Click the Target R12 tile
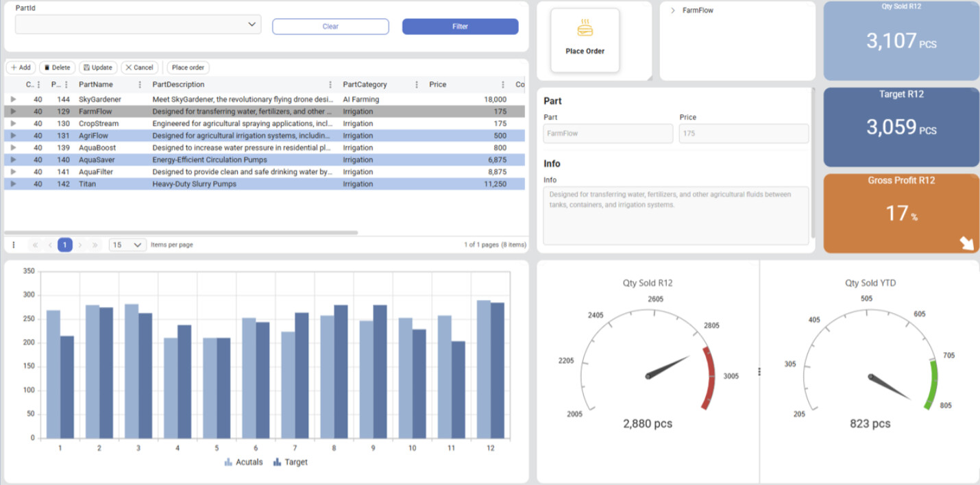This screenshot has width=980, height=485. 901,127
